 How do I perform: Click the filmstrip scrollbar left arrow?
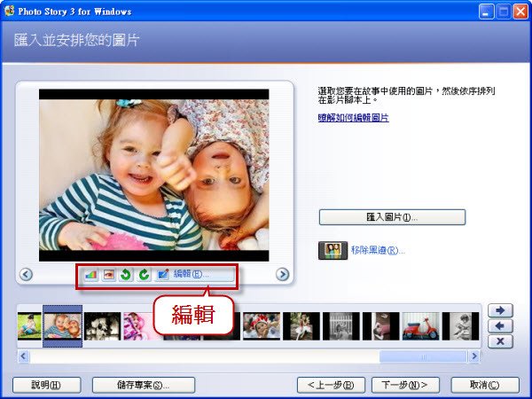pyautogui.click(x=23, y=356)
